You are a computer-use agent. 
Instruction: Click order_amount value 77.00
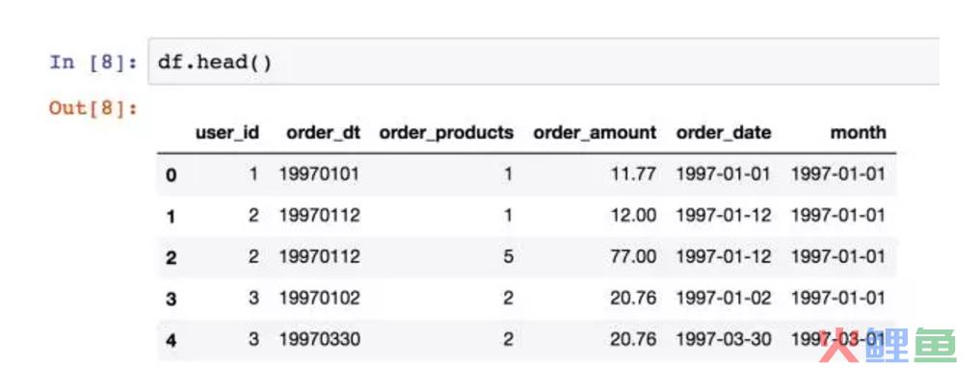(633, 256)
